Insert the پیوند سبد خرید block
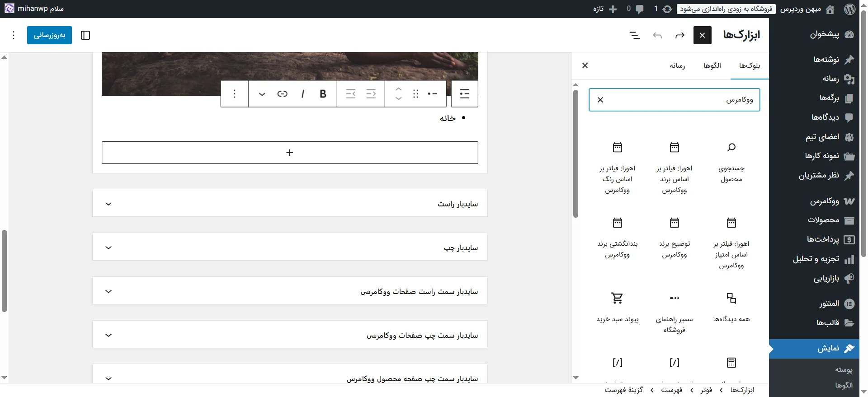 617,307
